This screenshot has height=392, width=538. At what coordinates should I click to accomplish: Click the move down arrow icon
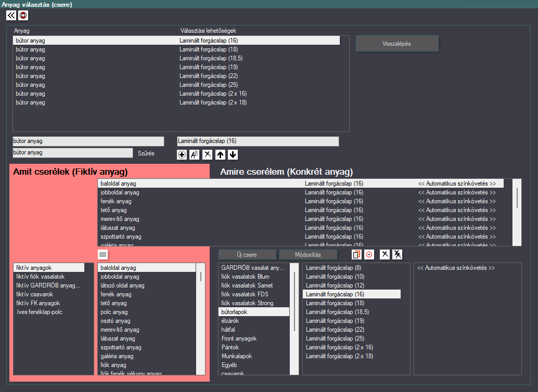(233, 155)
